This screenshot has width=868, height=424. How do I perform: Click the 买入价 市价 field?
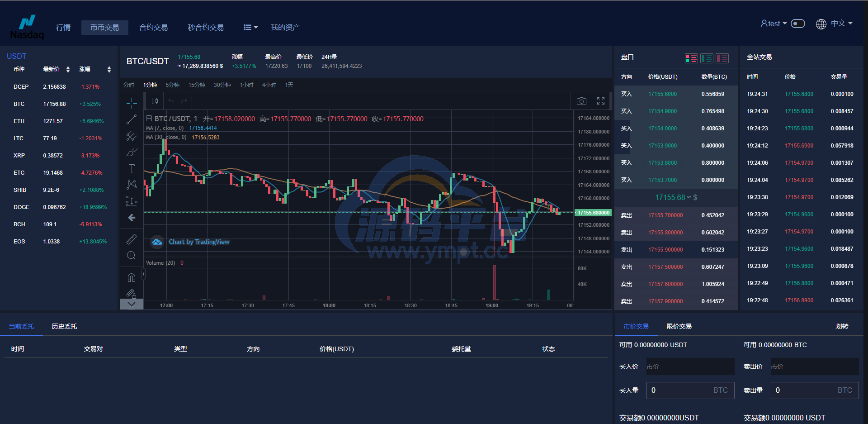pos(690,367)
